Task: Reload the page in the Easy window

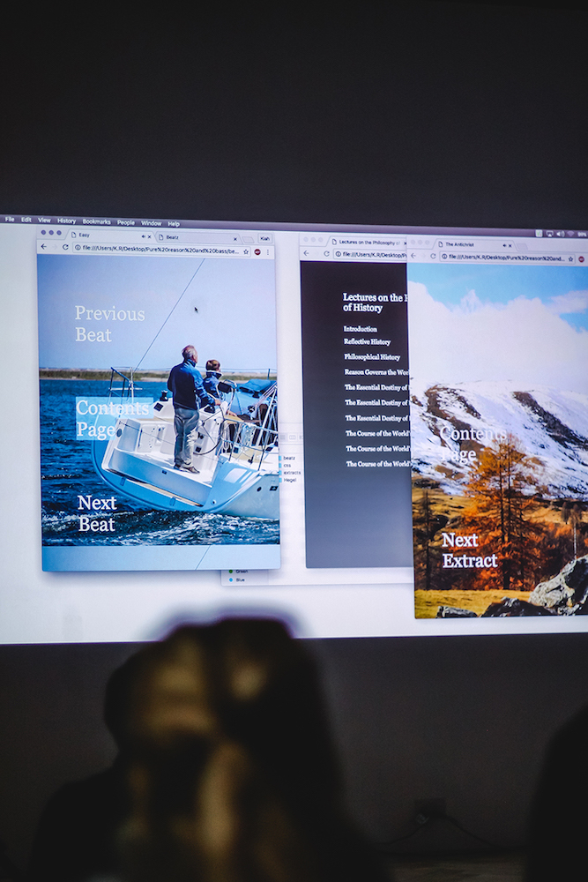Action: tap(65, 247)
